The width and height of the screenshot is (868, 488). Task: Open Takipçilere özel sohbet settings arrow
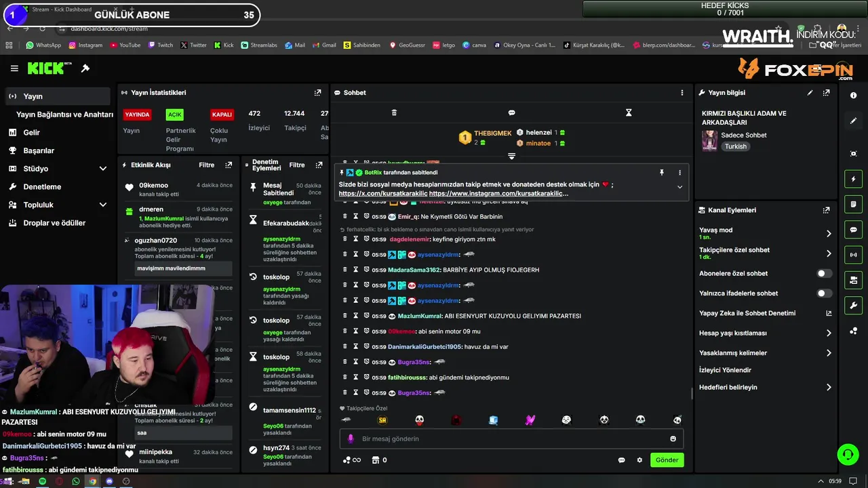click(x=829, y=253)
